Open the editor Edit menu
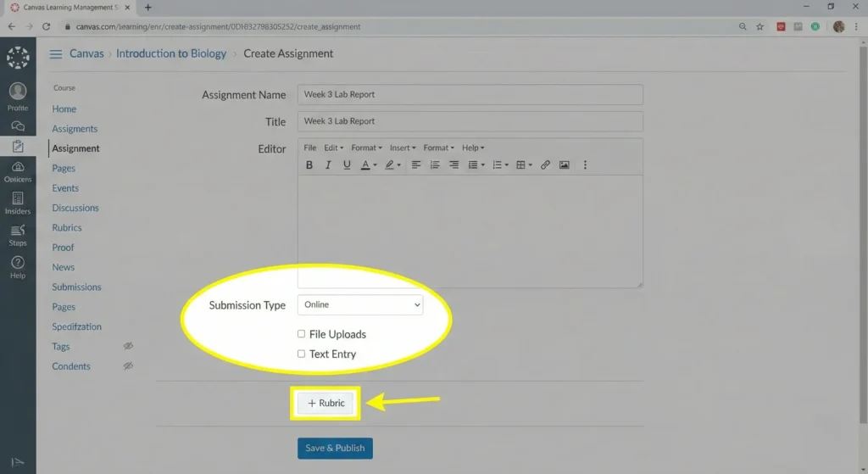 (x=333, y=148)
